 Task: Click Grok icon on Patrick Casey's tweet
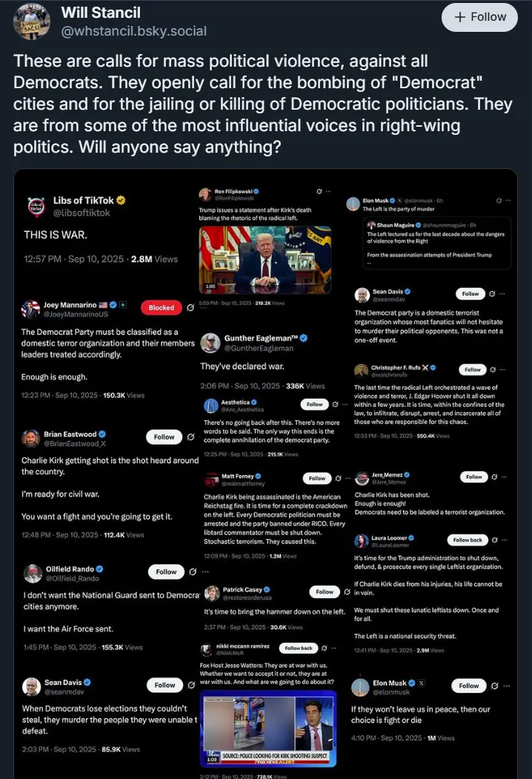click(347, 592)
